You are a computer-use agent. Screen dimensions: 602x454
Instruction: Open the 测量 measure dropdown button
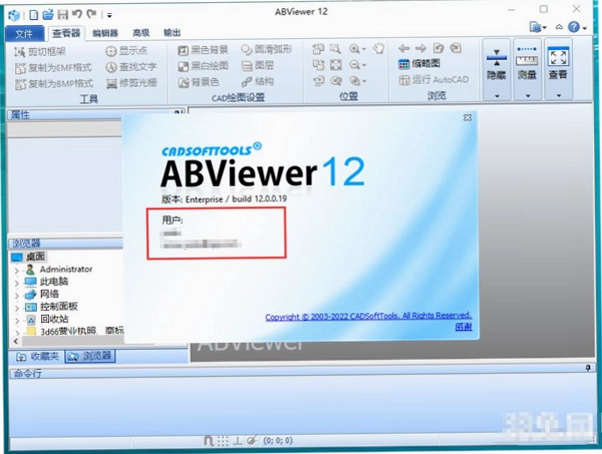527,69
